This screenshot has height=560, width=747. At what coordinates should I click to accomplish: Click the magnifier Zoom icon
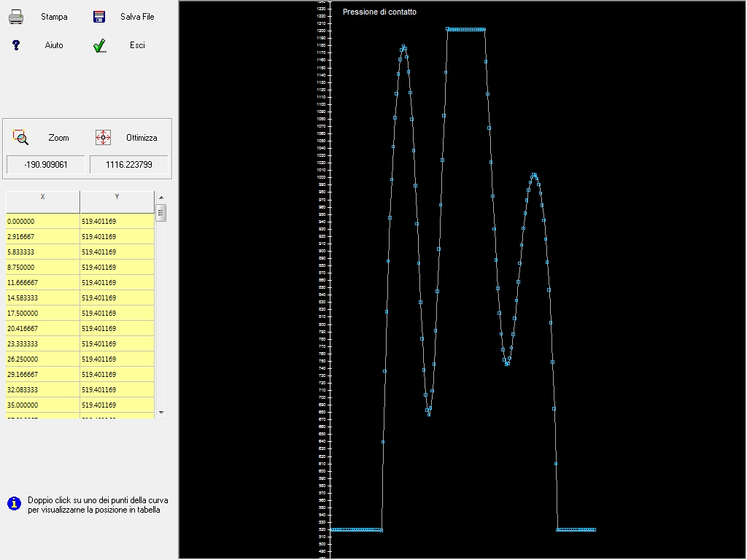(20, 137)
